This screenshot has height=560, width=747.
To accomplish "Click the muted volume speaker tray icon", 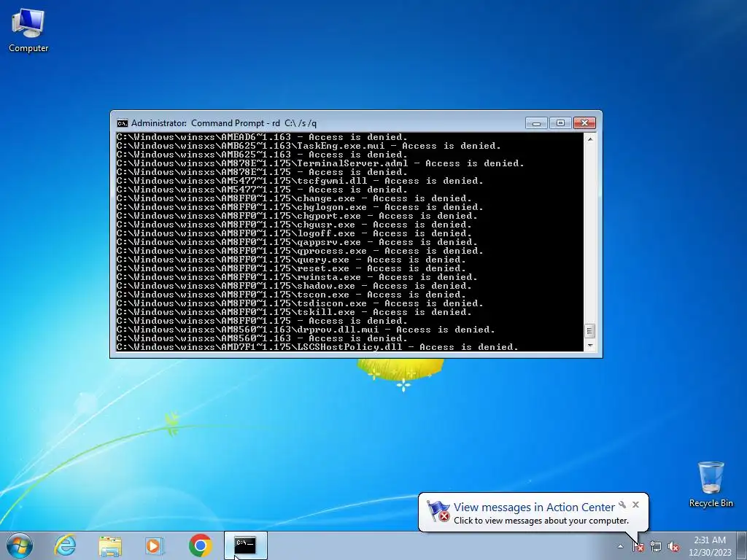I will point(673,547).
